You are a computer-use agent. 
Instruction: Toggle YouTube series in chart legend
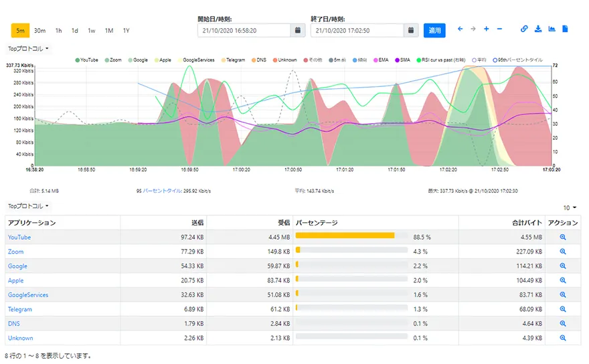(x=87, y=60)
